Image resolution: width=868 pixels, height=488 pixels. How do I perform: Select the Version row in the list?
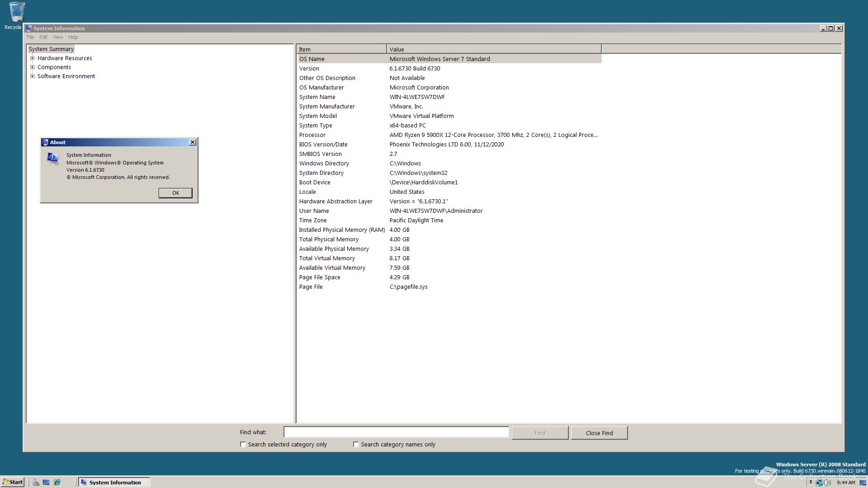[449, 68]
